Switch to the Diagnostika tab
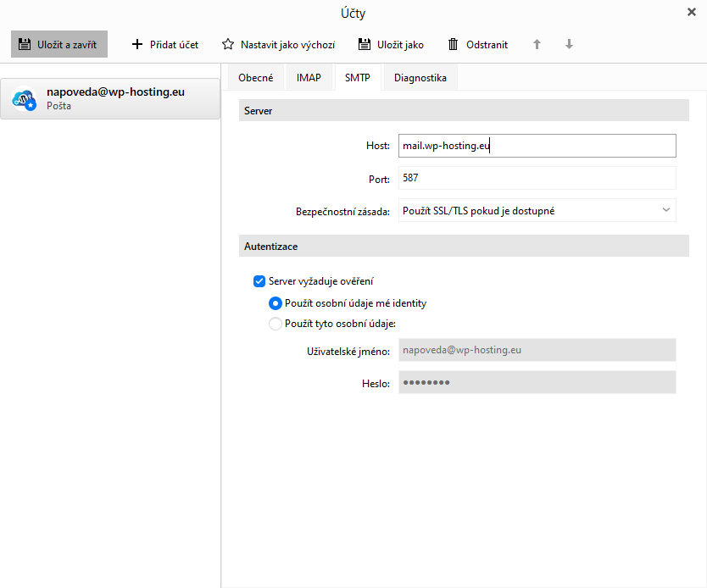This screenshot has height=588, width=707. tap(420, 78)
